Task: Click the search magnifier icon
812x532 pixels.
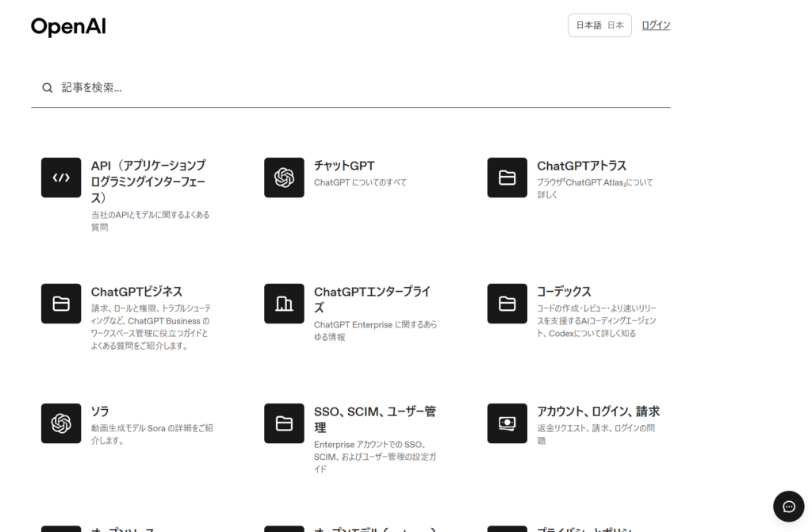Action: click(x=48, y=88)
